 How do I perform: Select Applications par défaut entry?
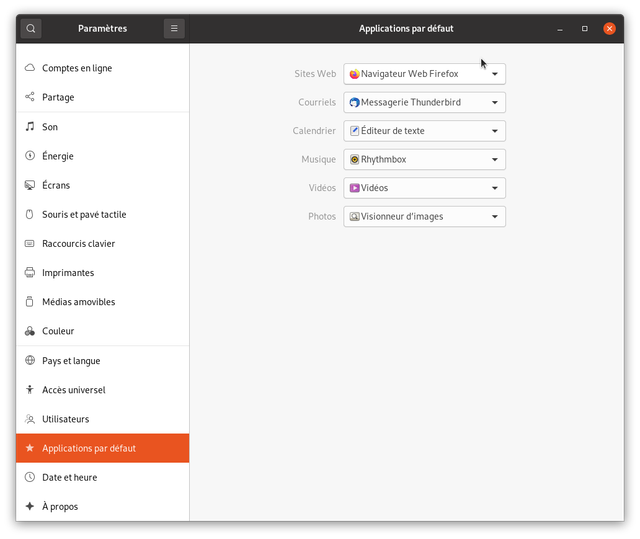point(102,448)
